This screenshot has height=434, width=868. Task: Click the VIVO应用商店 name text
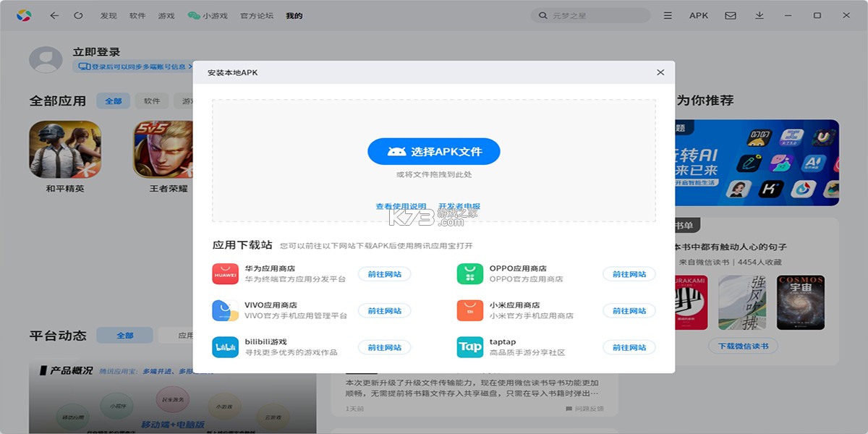tap(271, 305)
